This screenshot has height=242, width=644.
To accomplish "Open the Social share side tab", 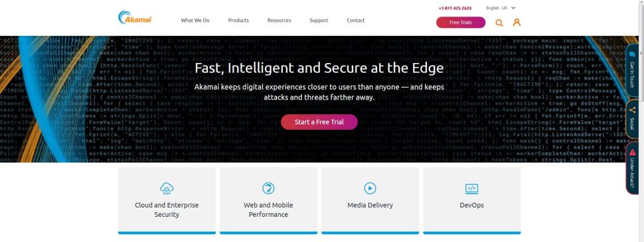I will (633, 119).
